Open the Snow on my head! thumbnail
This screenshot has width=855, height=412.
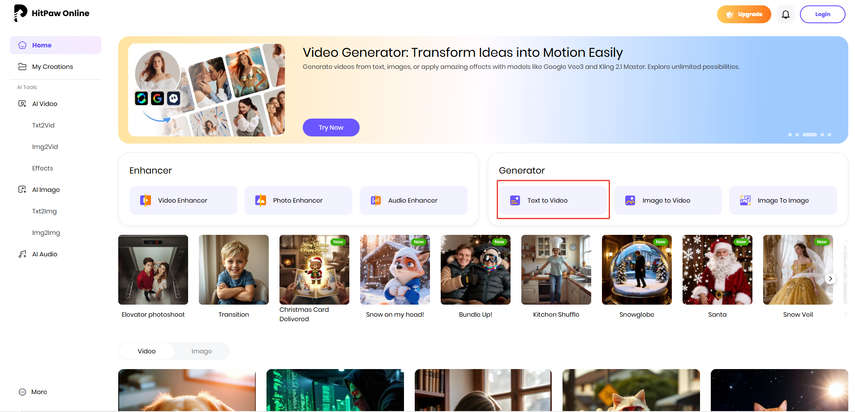pyautogui.click(x=395, y=270)
